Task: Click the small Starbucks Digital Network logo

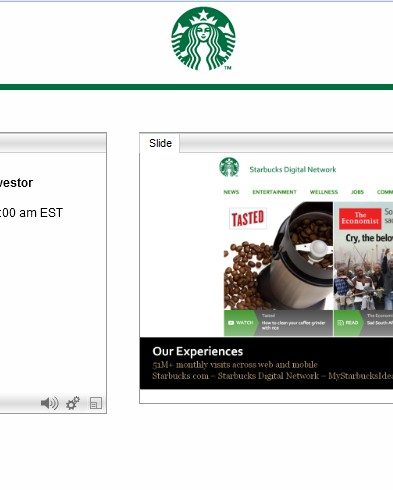Action: click(229, 167)
